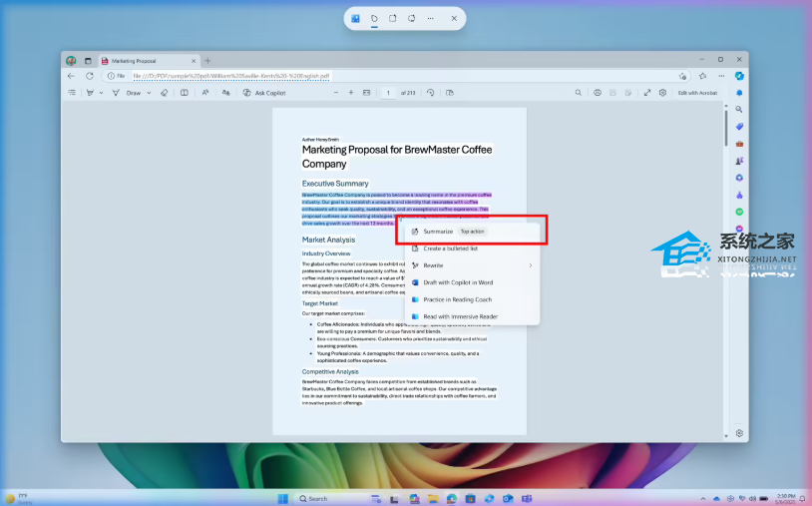Image resolution: width=812 pixels, height=506 pixels.
Task: Select Summarize from the context menu
Action: (438, 232)
